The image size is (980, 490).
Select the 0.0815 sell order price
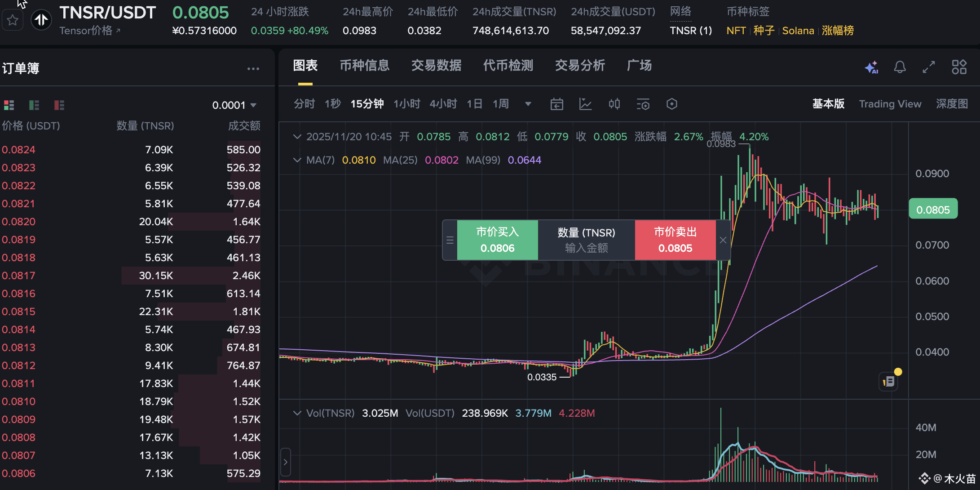tap(18, 312)
